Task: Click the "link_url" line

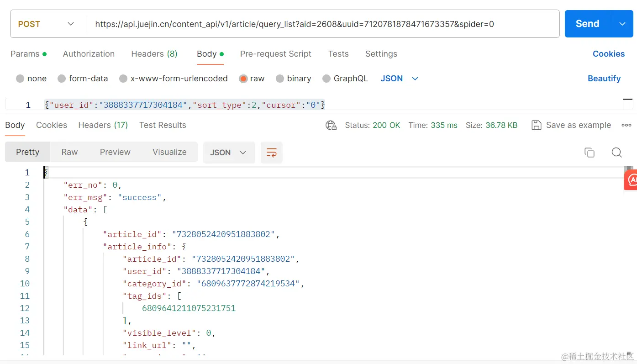Action: (x=159, y=345)
